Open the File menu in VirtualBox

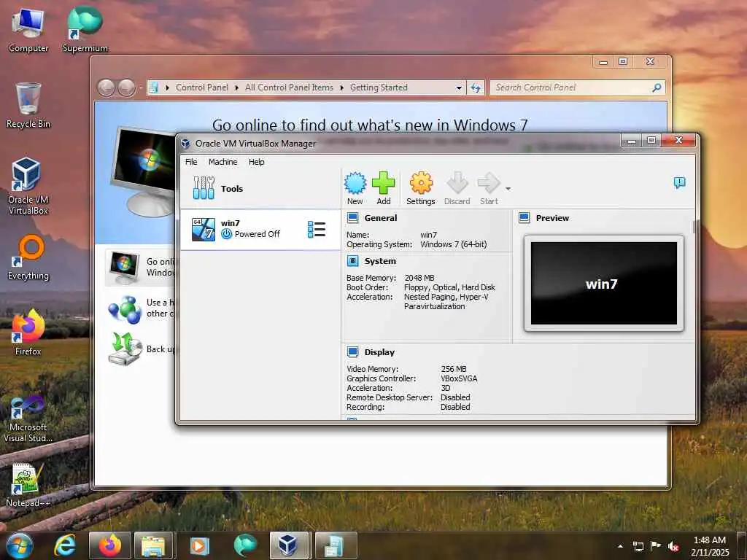[191, 162]
